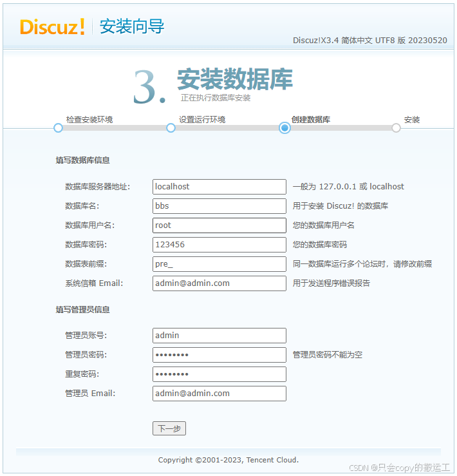Focus the 数据库名 field containing bbs
Viewport: 457px width, 476px height.
point(219,206)
